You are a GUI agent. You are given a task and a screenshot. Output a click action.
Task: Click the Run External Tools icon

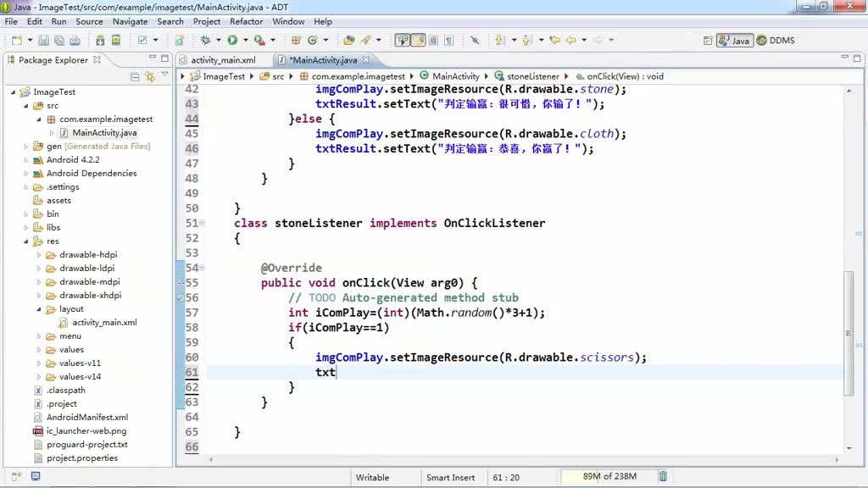[x=259, y=41]
